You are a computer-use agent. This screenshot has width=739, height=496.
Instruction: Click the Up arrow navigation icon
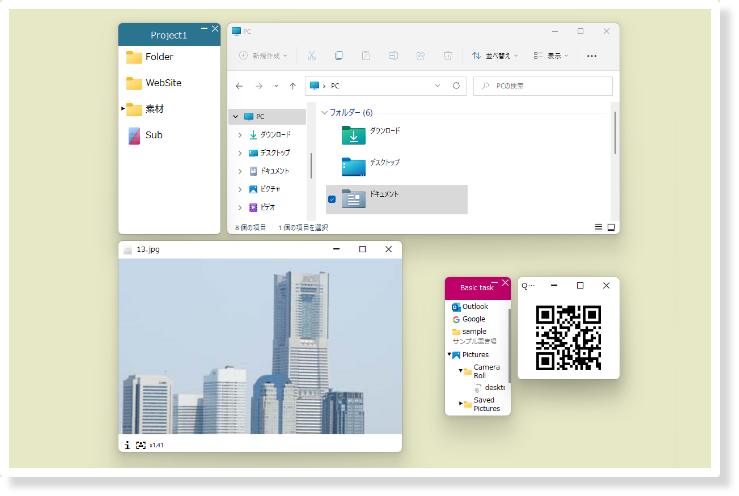tap(292, 86)
